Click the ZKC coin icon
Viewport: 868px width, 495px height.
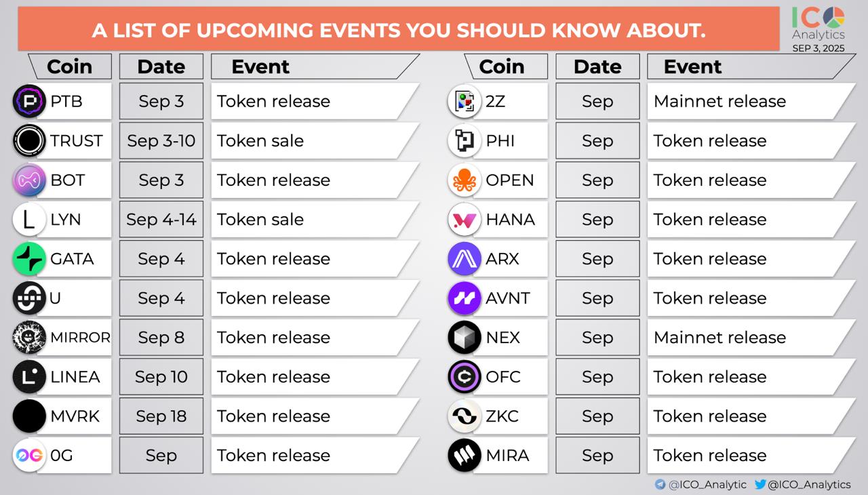[465, 416]
